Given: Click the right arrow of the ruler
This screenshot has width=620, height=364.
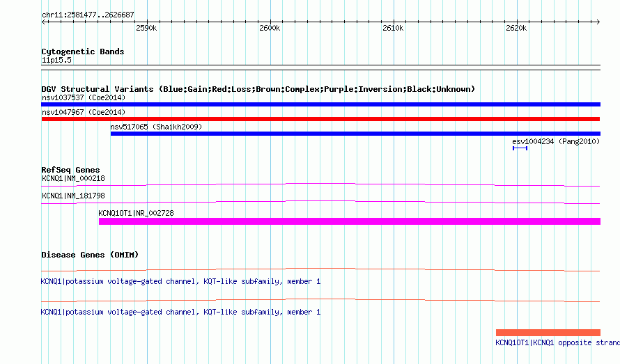Looking at the screenshot, I should click(x=598, y=22).
